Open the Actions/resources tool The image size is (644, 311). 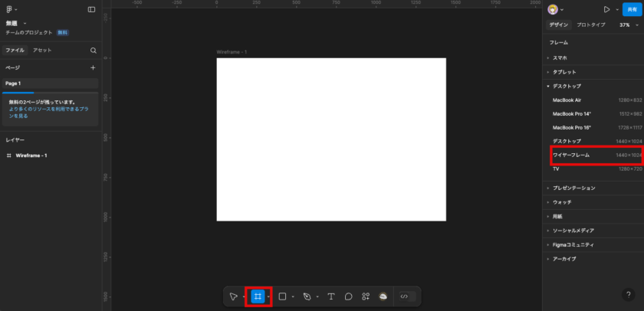pos(366,296)
